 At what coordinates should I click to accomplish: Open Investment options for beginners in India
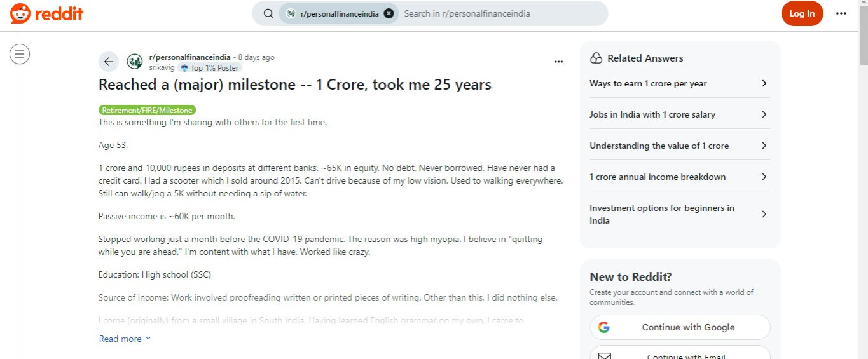680,214
